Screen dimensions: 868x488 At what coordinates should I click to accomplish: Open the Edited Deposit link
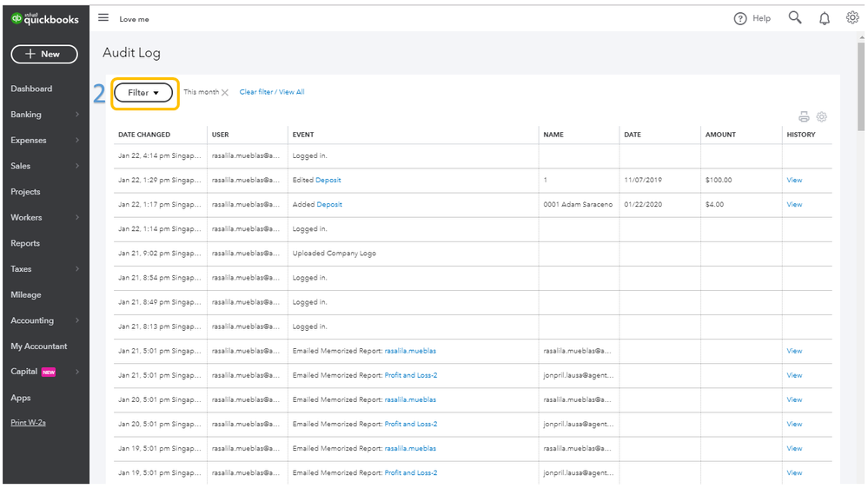coord(328,181)
